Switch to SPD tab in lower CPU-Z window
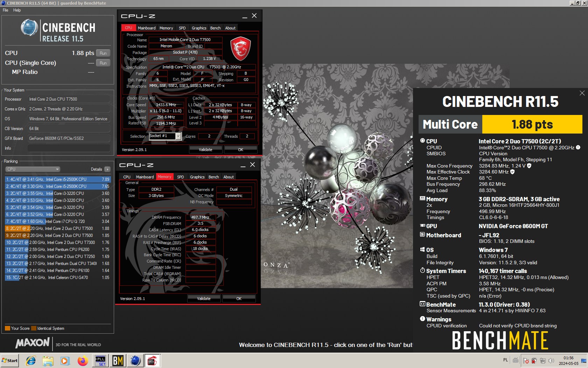This screenshot has width=588, height=368. (x=181, y=177)
